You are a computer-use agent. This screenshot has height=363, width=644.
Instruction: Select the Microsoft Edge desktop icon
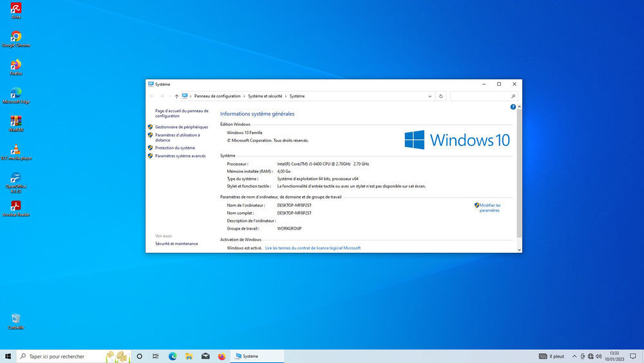(x=16, y=95)
